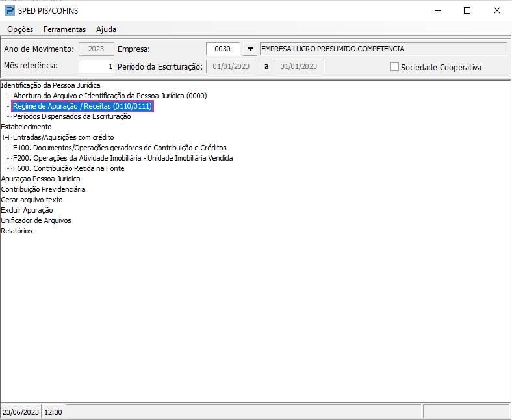This screenshot has width=512, height=420.
Task: Select Contribuição Previdenciária node
Action: (43, 189)
